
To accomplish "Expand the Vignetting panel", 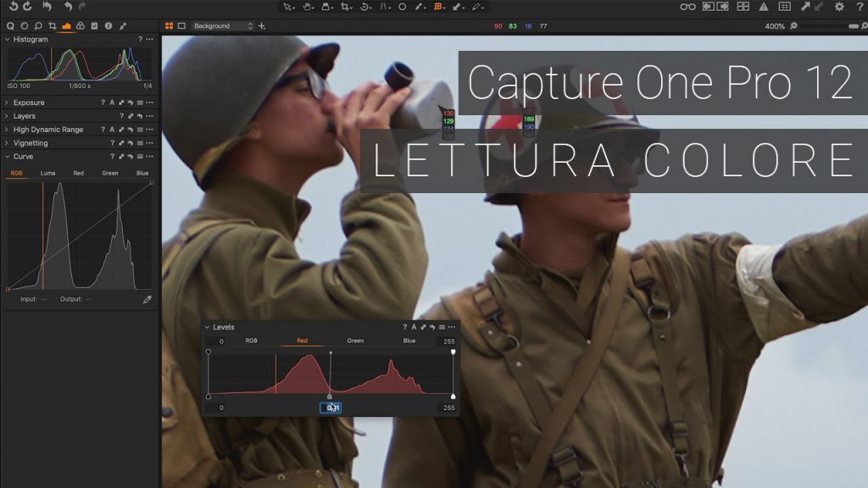I will pos(7,142).
